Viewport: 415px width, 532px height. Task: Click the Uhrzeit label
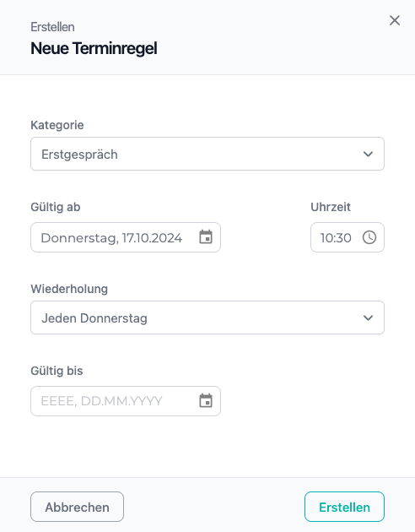click(331, 207)
